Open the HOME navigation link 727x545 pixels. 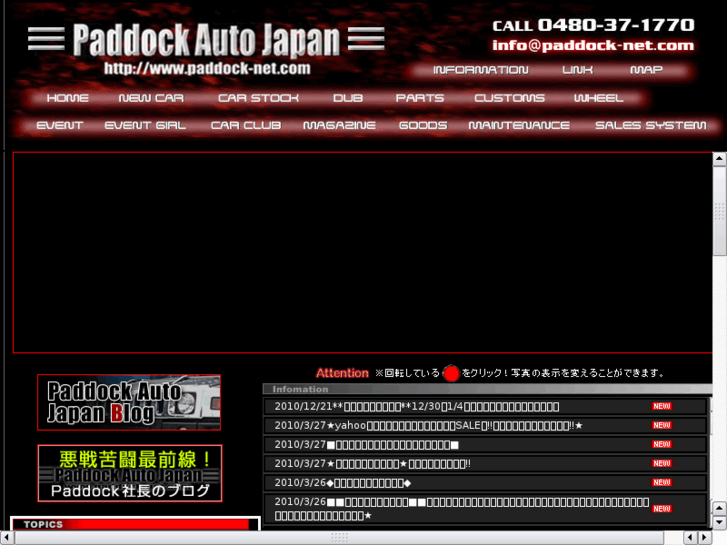[68, 98]
